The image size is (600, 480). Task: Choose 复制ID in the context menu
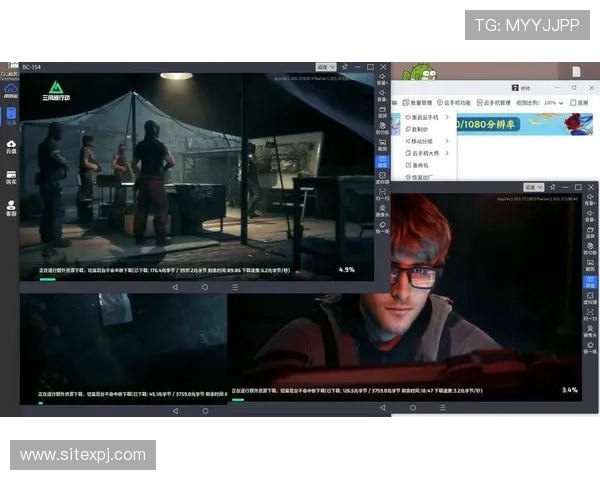click(420, 129)
